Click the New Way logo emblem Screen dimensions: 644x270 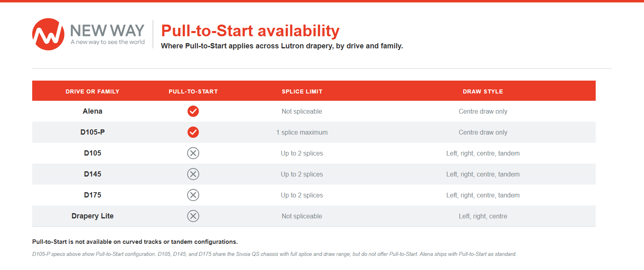(x=48, y=34)
